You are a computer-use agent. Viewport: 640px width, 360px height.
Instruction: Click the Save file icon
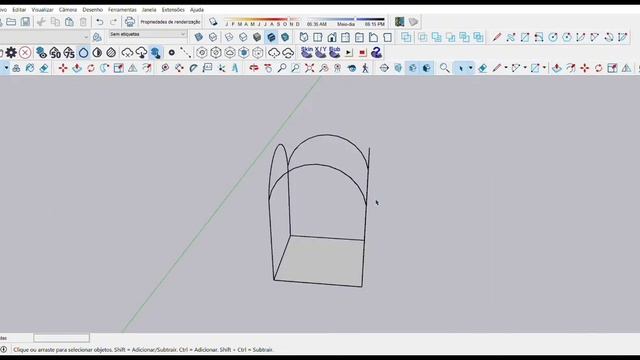pyautogui.click(x=25, y=22)
